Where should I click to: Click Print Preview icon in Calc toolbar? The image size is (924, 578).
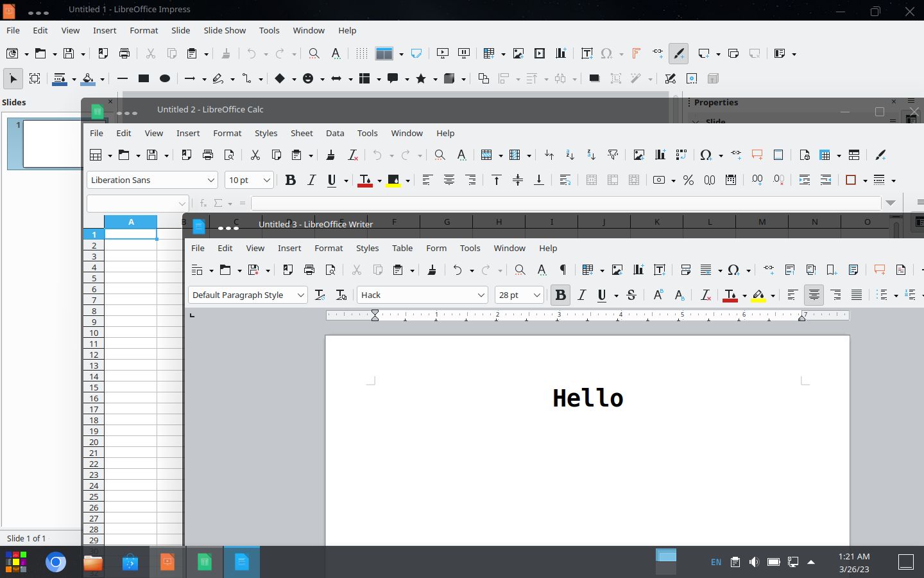(229, 155)
